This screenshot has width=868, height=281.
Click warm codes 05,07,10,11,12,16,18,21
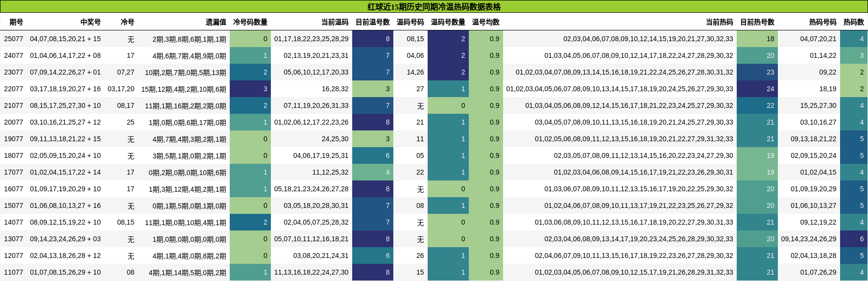click(312, 239)
